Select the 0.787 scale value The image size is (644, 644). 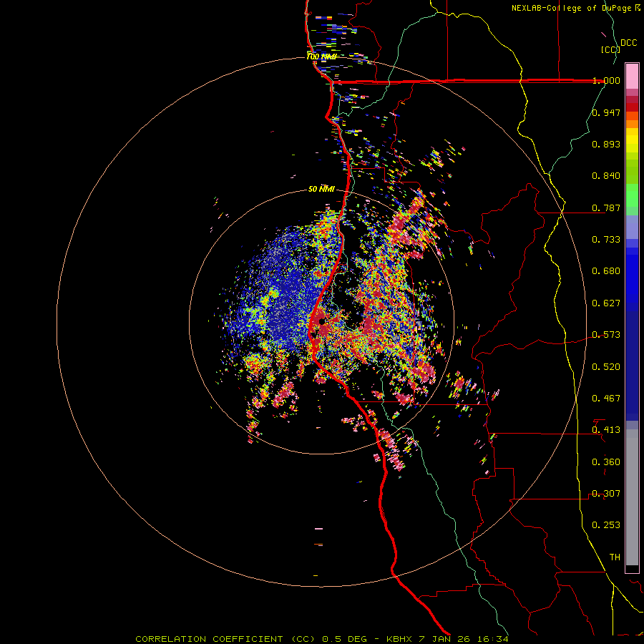(x=606, y=208)
